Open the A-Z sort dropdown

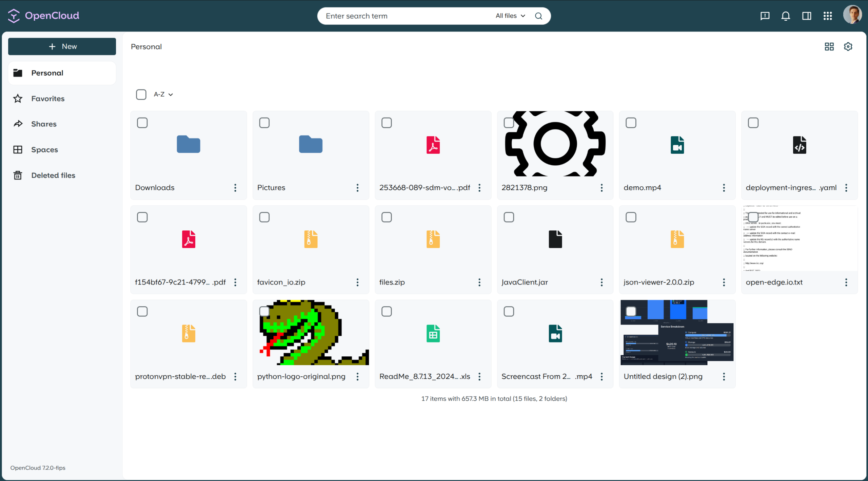tap(163, 95)
